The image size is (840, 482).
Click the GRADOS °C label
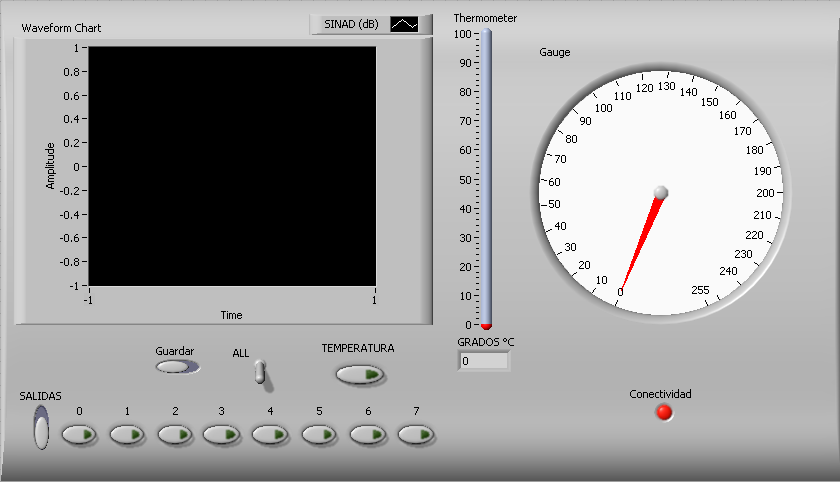click(485, 342)
